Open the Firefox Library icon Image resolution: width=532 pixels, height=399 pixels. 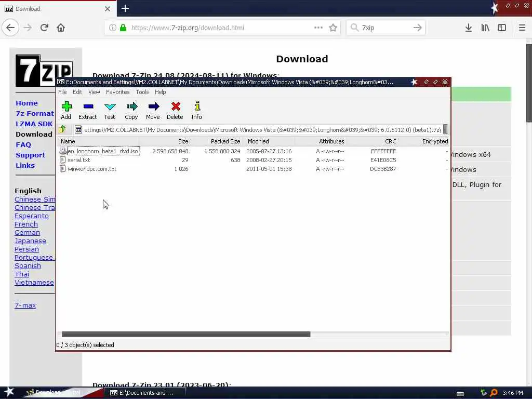coord(485,28)
